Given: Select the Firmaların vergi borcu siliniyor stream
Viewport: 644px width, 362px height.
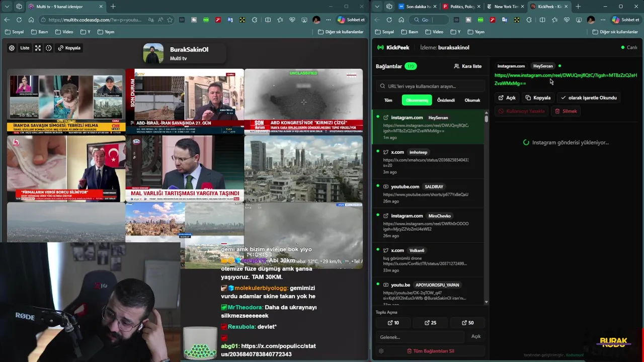Looking at the screenshot, I should [66, 168].
